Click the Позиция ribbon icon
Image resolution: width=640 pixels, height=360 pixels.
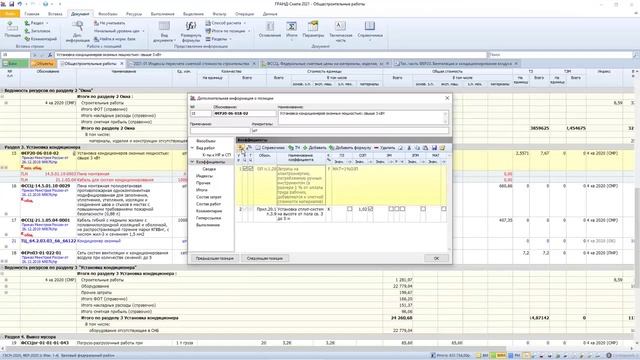tap(12, 29)
